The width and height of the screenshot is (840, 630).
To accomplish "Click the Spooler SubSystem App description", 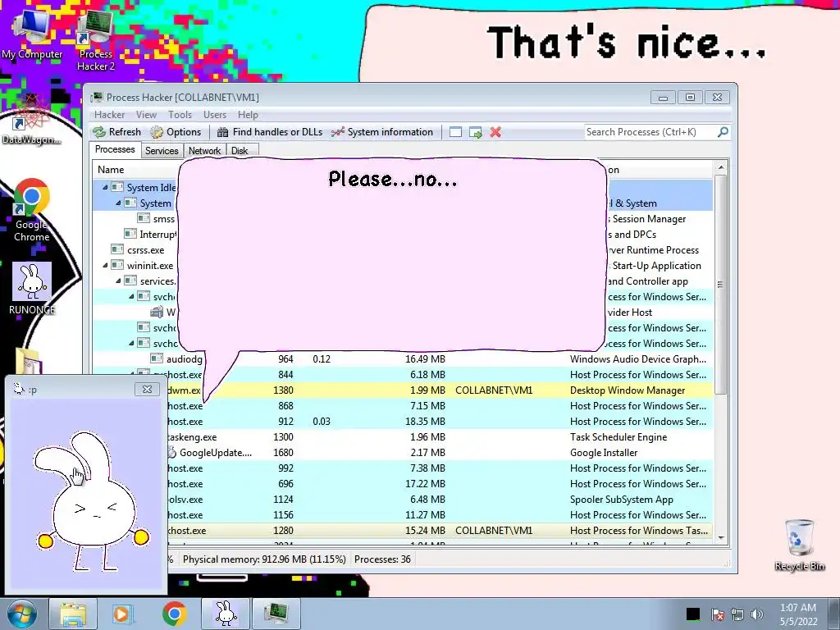I will coord(622,500).
